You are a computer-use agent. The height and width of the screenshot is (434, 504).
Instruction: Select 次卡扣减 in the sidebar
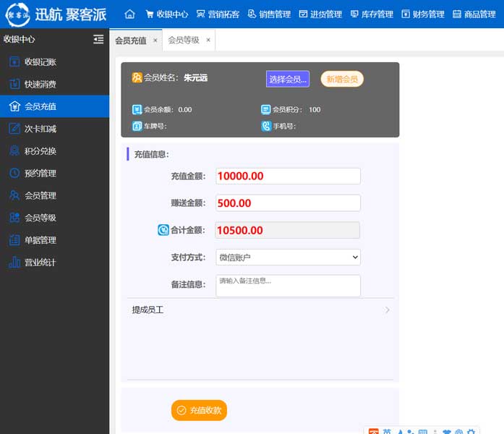pos(55,129)
